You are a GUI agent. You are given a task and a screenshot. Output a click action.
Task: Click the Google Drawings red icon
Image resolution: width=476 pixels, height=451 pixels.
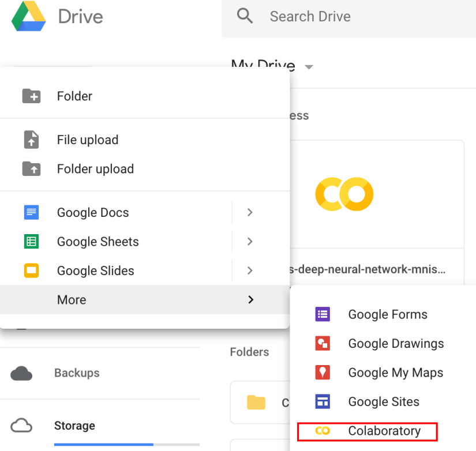[x=323, y=344]
